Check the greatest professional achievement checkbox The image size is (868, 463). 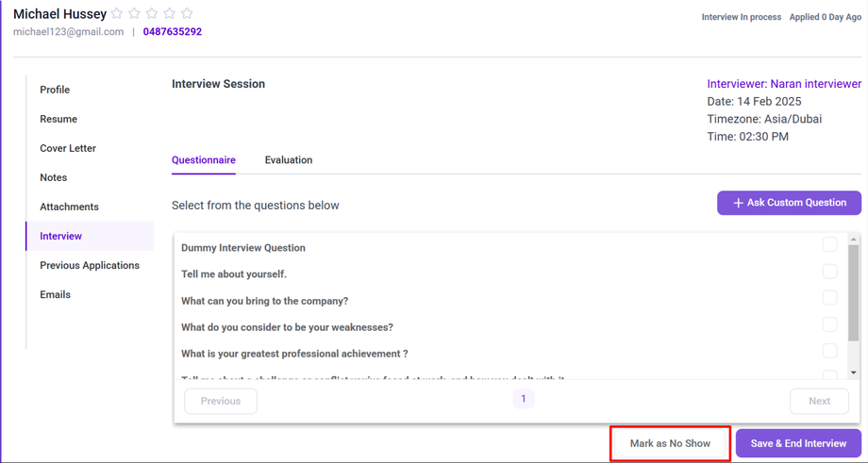(829, 351)
